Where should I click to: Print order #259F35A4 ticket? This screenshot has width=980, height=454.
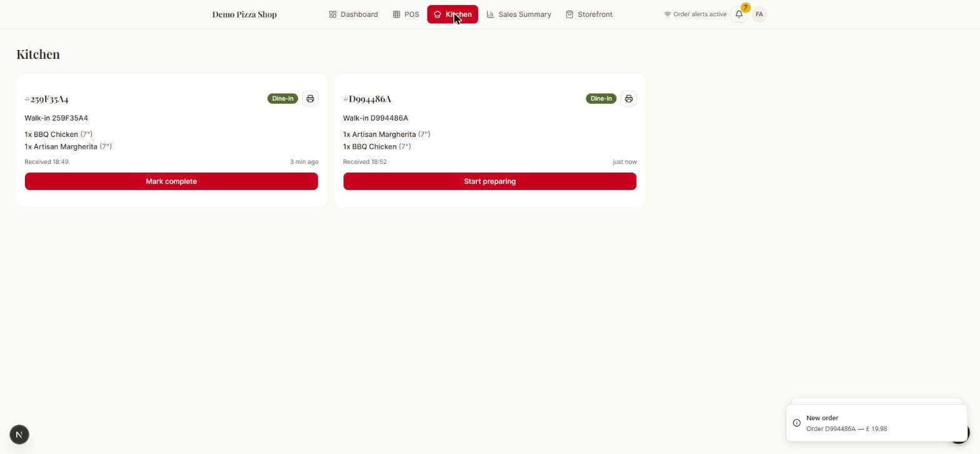click(310, 99)
